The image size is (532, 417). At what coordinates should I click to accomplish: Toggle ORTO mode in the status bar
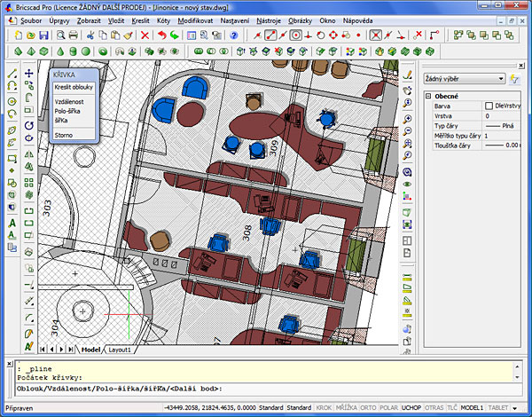point(368,406)
